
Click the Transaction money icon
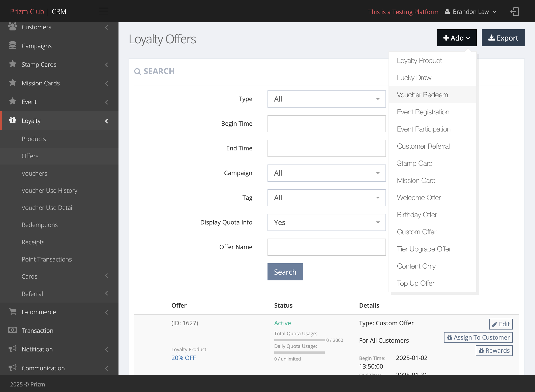tap(13, 330)
